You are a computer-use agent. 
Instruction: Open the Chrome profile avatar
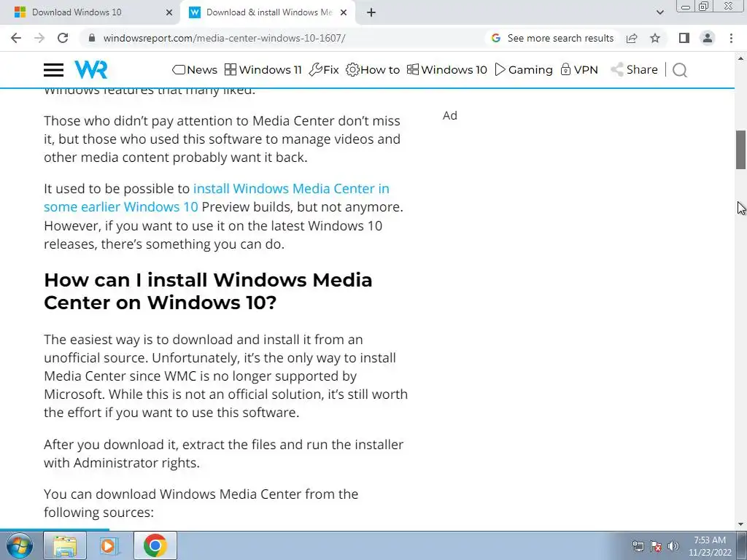pos(708,38)
